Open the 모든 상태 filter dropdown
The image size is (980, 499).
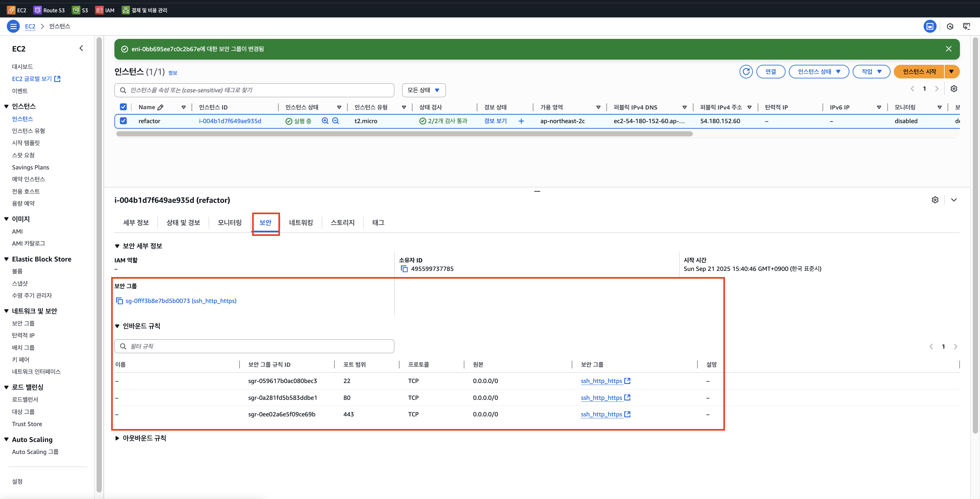424,90
